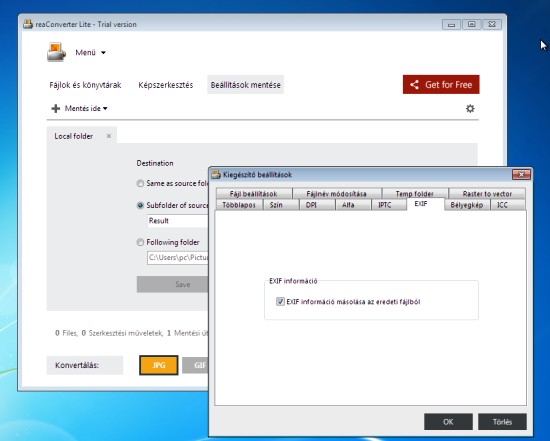
Task: Open the settings gear icon
Action: (x=470, y=108)
